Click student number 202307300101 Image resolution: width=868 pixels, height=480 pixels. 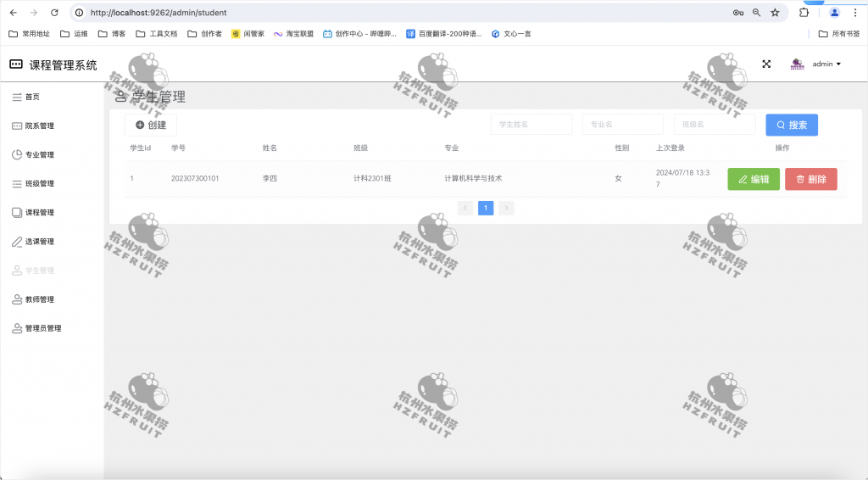point(195,178)
